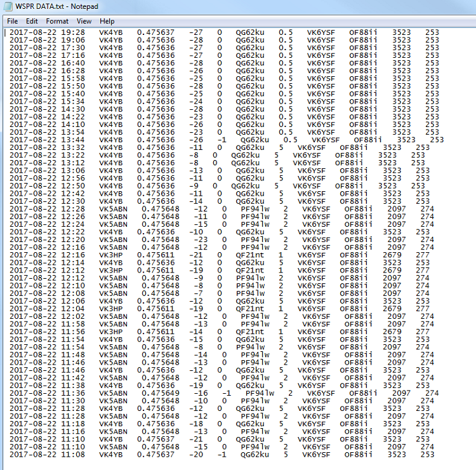Open the View menu
This screenshot has width=476, height=470.
click(x=84, y=21)
